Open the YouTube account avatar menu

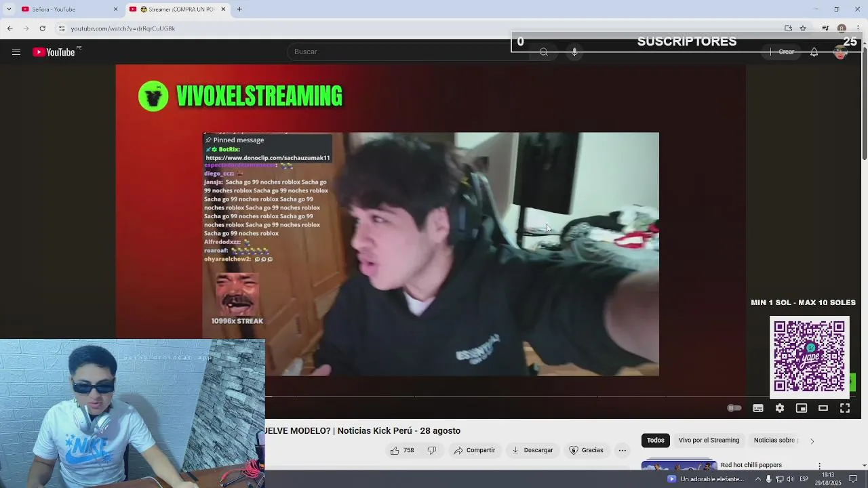pos(840,52)
